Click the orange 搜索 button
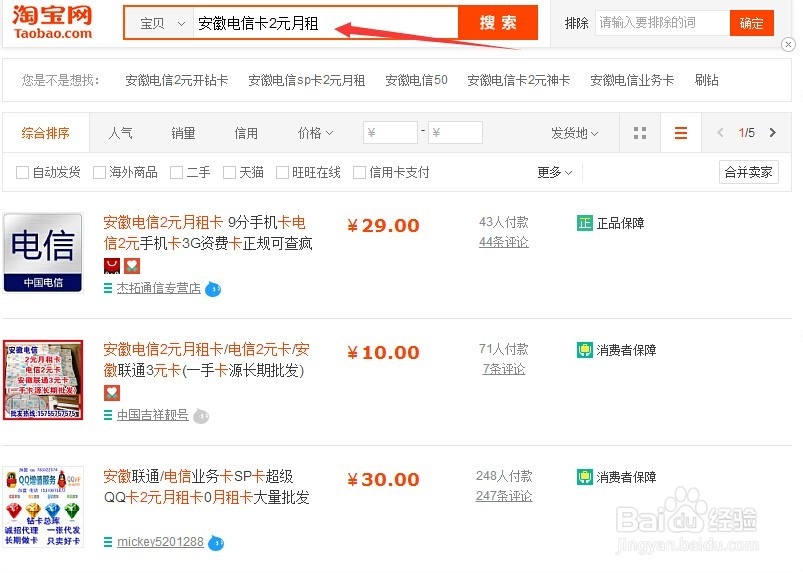This screenshot has height=573, width=803. click(498, 23)
